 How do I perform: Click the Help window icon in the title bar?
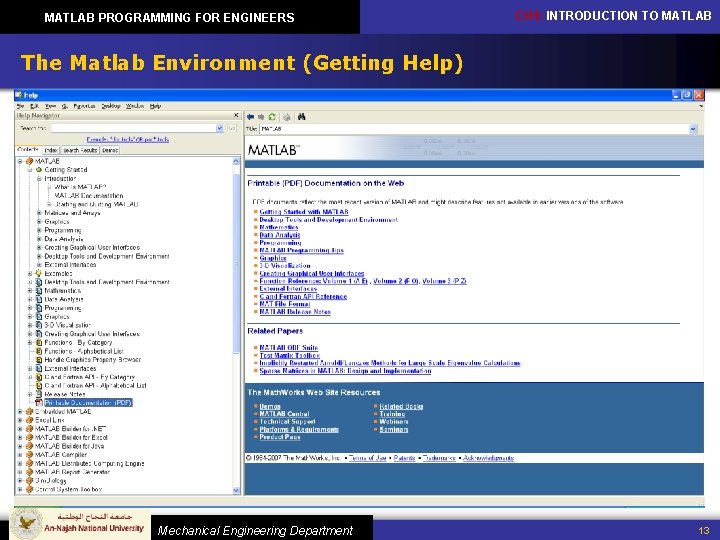tap(19, 95)
